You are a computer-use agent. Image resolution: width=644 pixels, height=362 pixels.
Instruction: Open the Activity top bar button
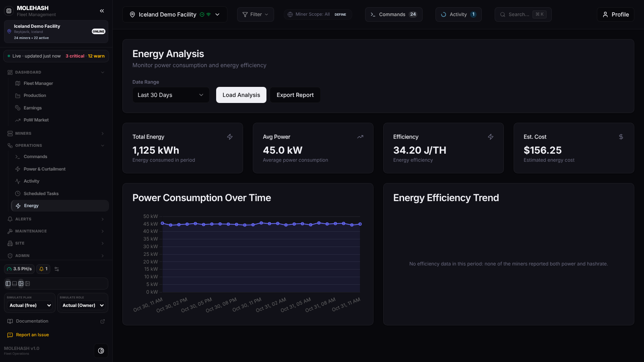pos(458,14)
